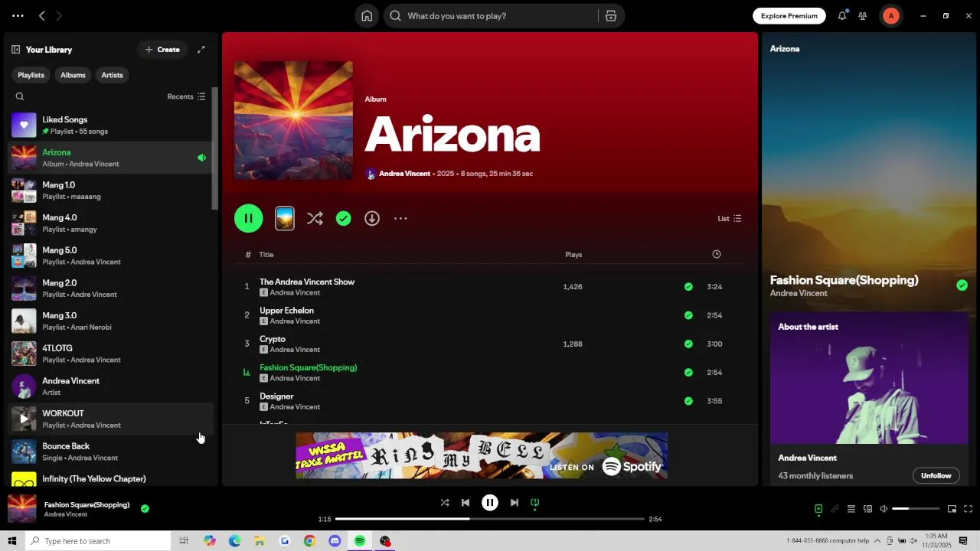Open Liked Songs playlist
Viewport: 980px width, 551px height.
coord(109,126)
